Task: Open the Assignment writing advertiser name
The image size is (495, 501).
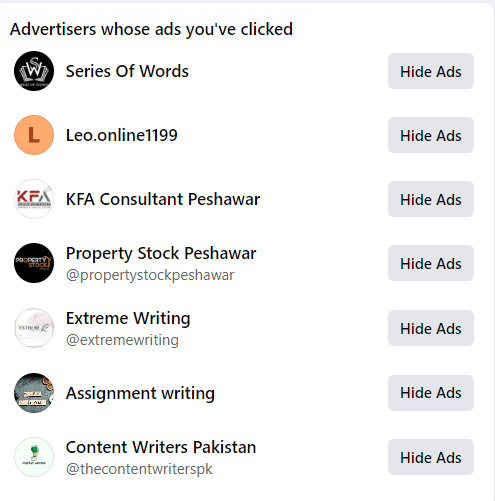Action: (x=140, y=393)
